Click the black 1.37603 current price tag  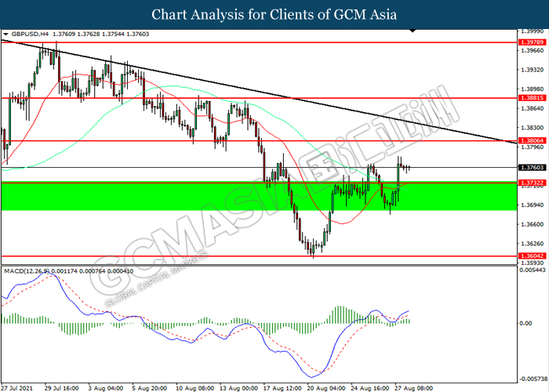pyautogui.click(x=529, y=168)
